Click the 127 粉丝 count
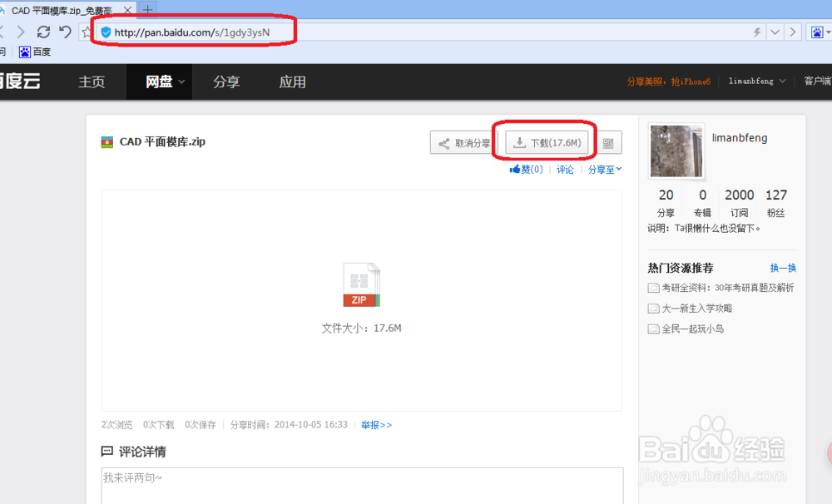This screenshot has height=504, width=832. 775,203
